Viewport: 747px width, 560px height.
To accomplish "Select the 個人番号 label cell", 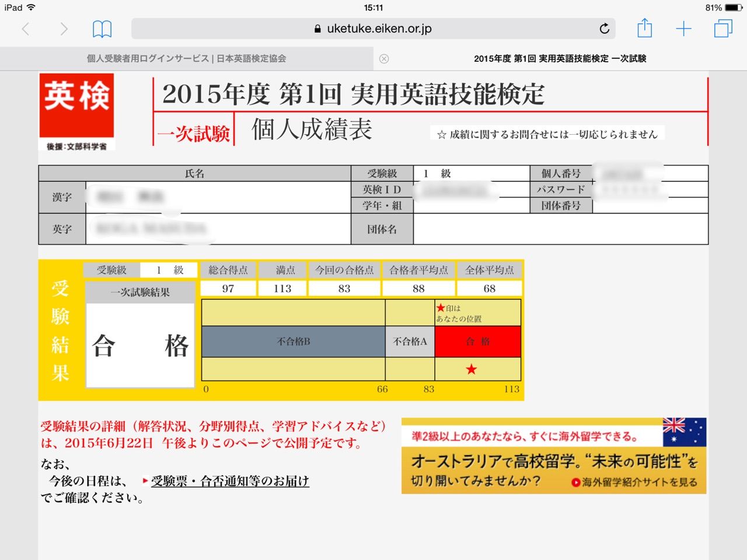I will click(561, 174).
